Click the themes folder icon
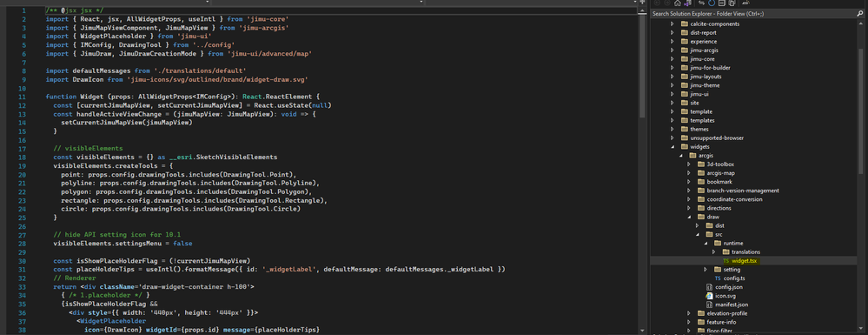The height and width of the screenshot is (335, 868). tap(685, 130)
